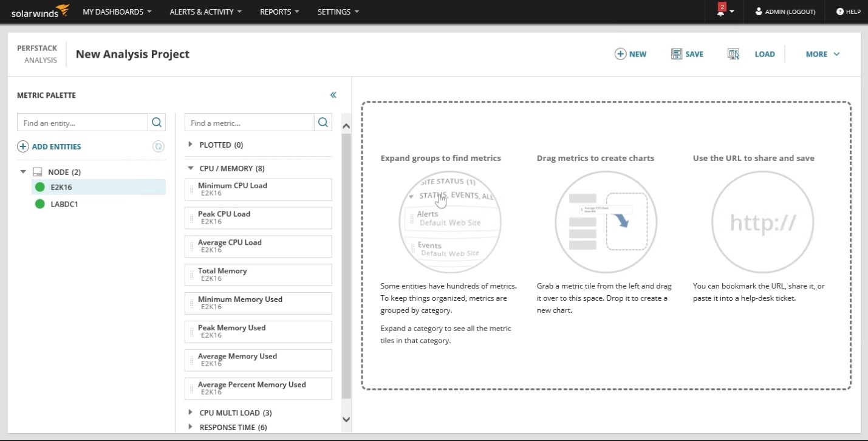The image size is (868, 441).
Task: Open the Alerts & Activity menu
Action: point(206,12)
